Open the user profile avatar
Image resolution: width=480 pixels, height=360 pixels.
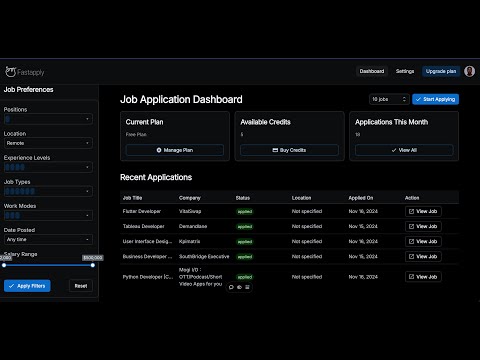(x=469, y=71)
